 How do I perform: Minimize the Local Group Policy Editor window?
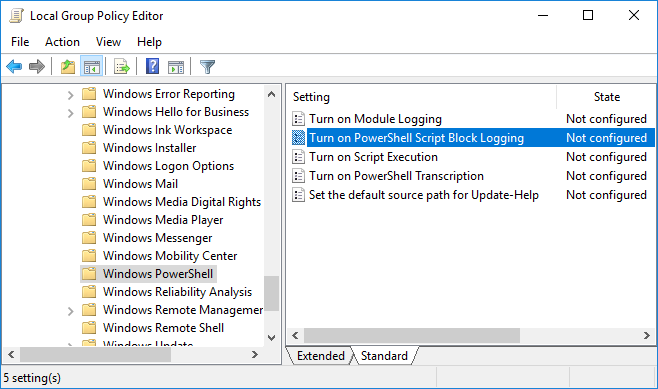tap(543, 16)
